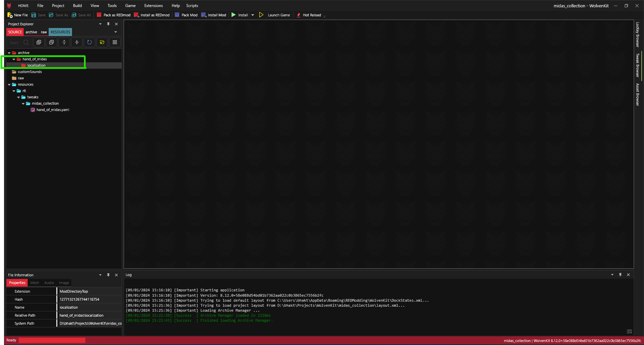Open the Install dropdown arrow
Viewport: 644px width, 345px height.
point(253,15)
